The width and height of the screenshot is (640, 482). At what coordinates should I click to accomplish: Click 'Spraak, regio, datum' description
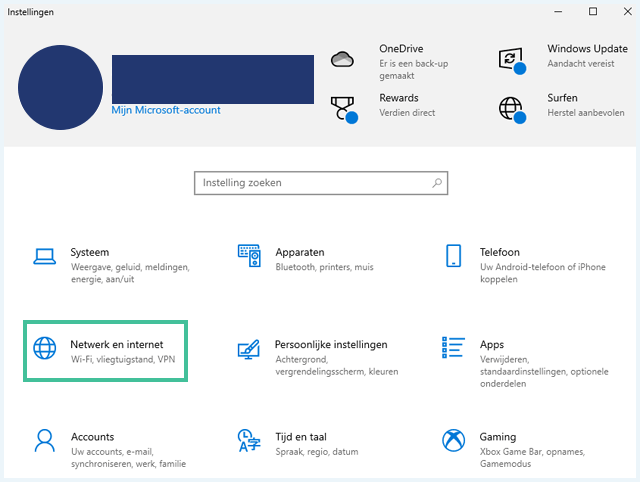[x=317, y=452]
